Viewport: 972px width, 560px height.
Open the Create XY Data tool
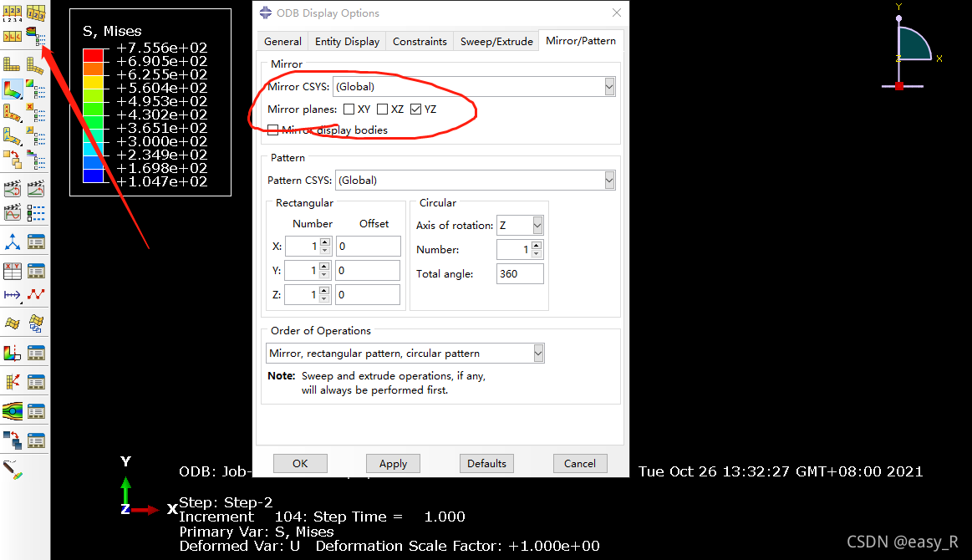[13, 271]
